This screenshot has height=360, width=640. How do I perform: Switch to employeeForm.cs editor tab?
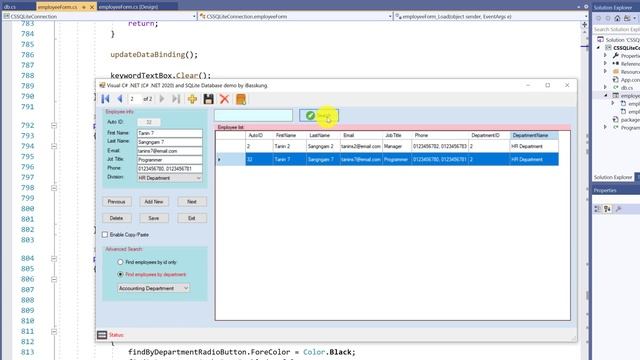point(57,7)
